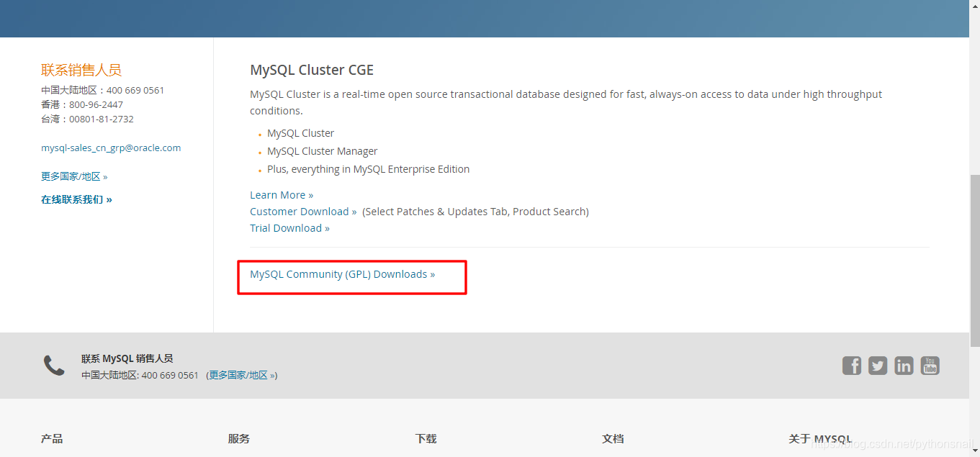
Task: Click the MySQL Cluster Manager bullet item
Action: coord(322,151)
